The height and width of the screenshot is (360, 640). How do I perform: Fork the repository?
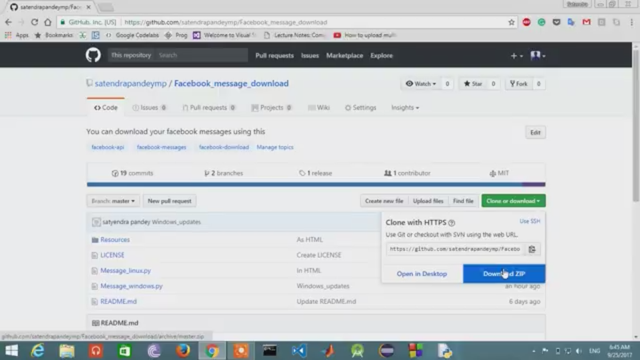519,84
